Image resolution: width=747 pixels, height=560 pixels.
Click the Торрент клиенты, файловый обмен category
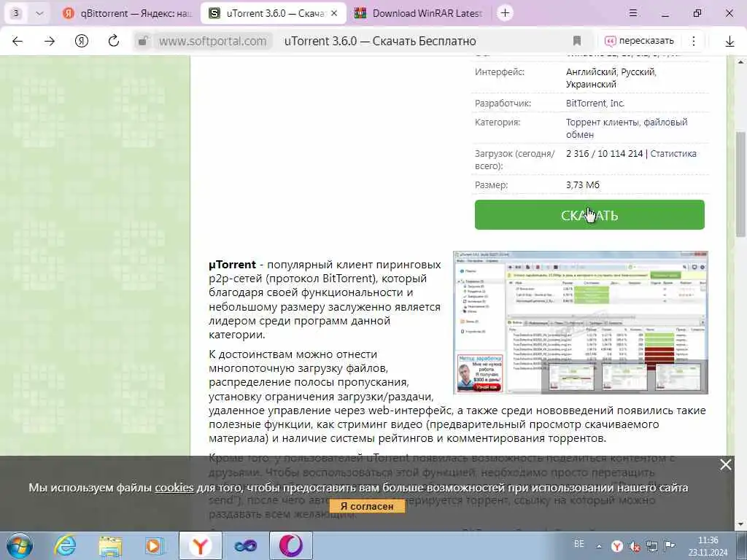627,128
